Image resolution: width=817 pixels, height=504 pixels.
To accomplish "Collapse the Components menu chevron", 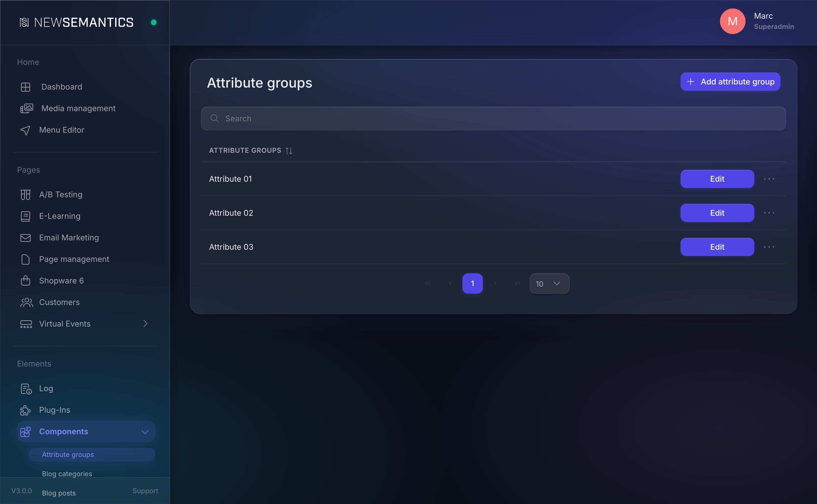I will [145, 432].
